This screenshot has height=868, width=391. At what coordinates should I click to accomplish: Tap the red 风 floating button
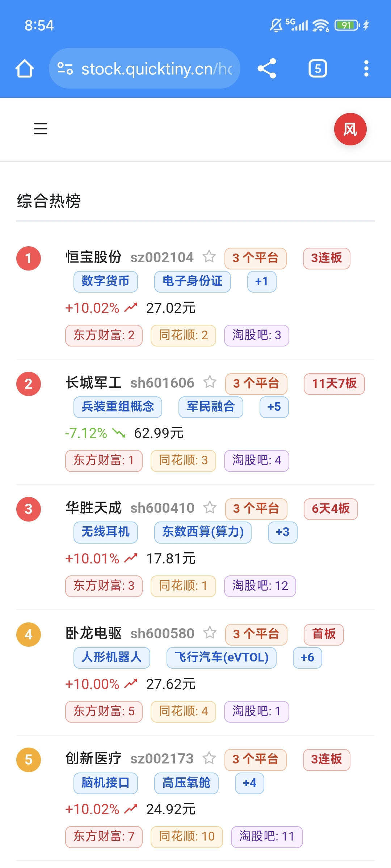pos(350,129)
